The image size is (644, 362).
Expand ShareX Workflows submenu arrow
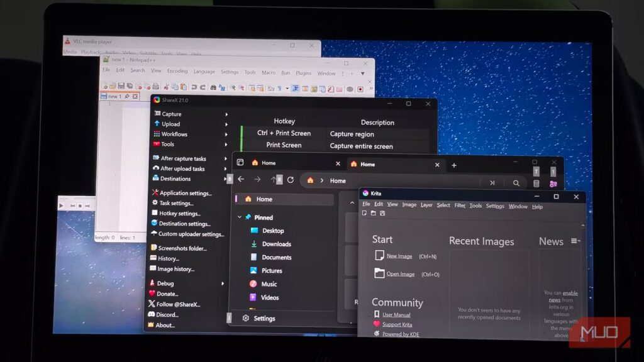(x=226, y=134)
